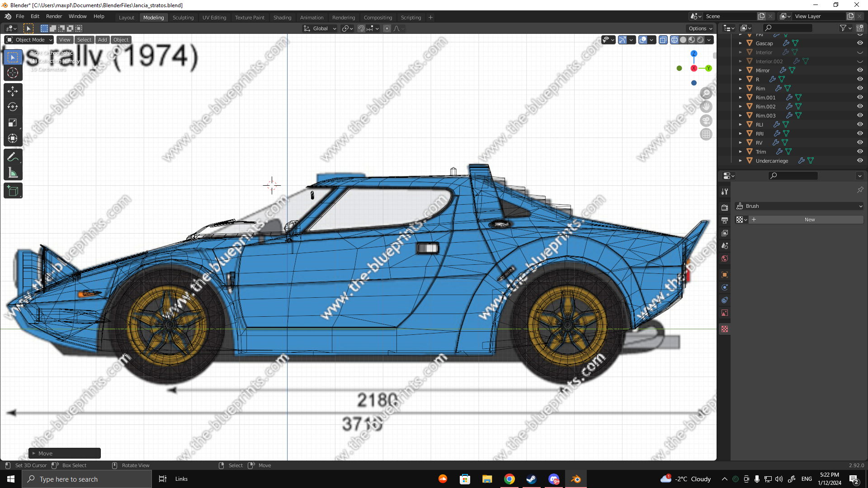Toggle X-ray display mode

663,40
